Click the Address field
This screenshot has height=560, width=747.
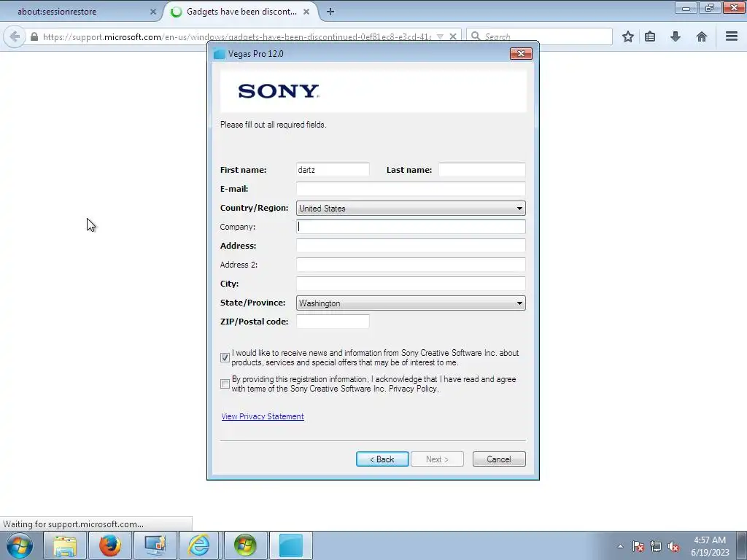point(411,246)
